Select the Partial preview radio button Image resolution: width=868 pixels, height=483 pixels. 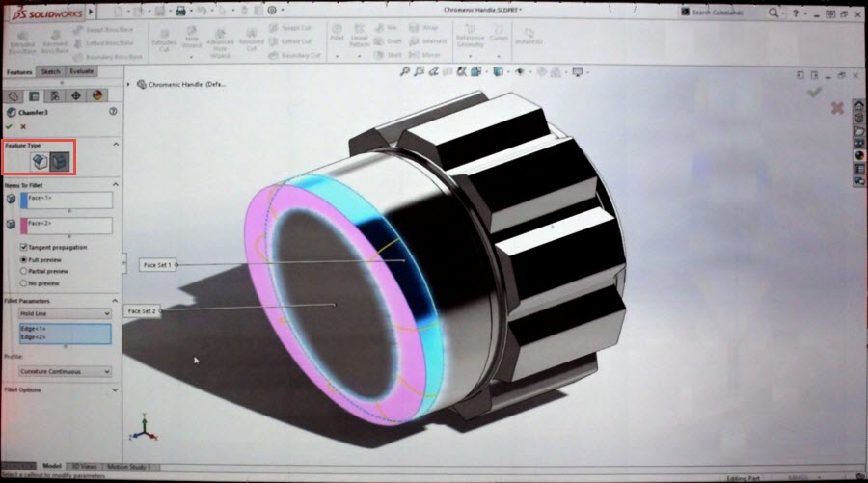23,271
